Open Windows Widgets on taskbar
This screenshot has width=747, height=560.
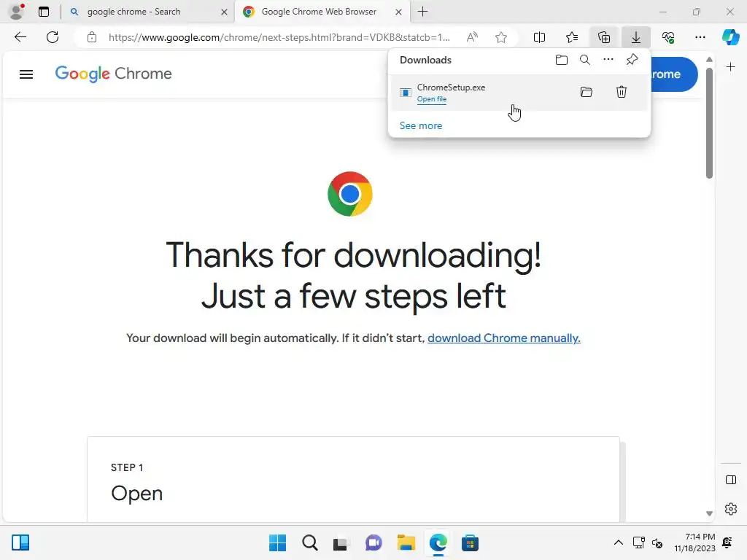click(x=20, y=542)
